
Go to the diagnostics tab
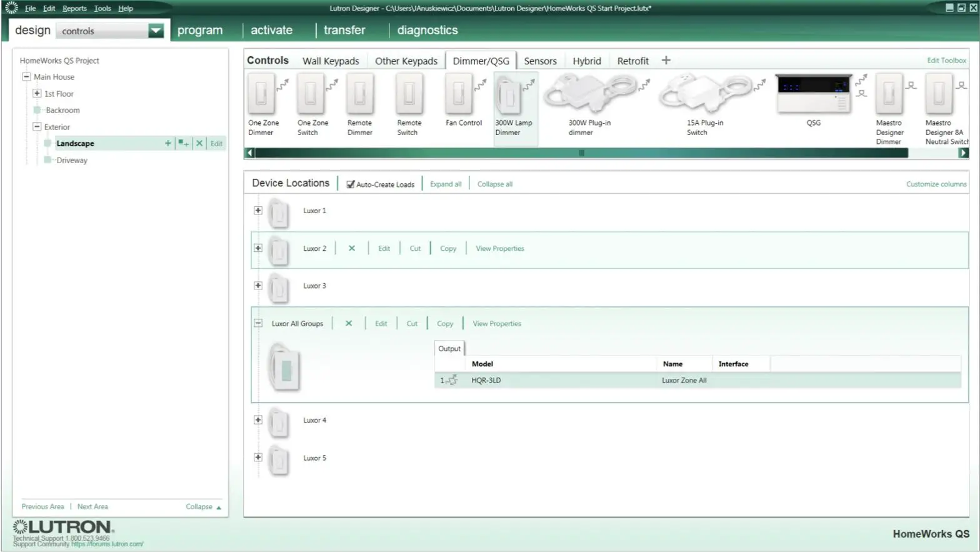point(427,30)
